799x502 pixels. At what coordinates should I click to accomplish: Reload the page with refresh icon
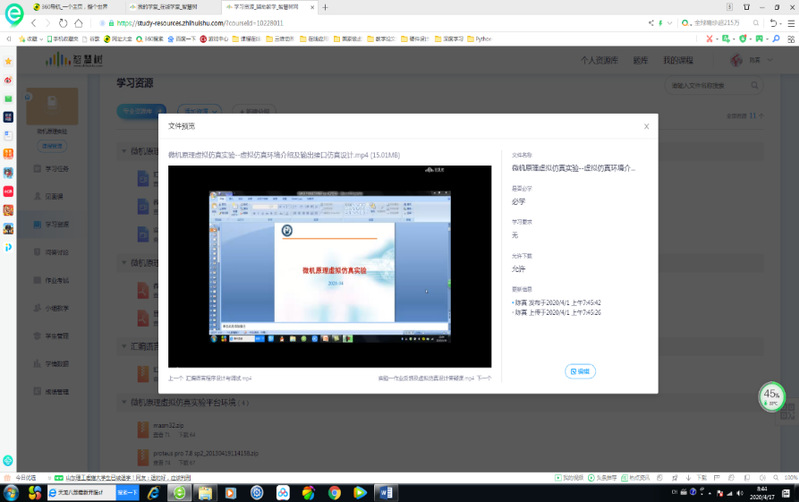(64, 22)
